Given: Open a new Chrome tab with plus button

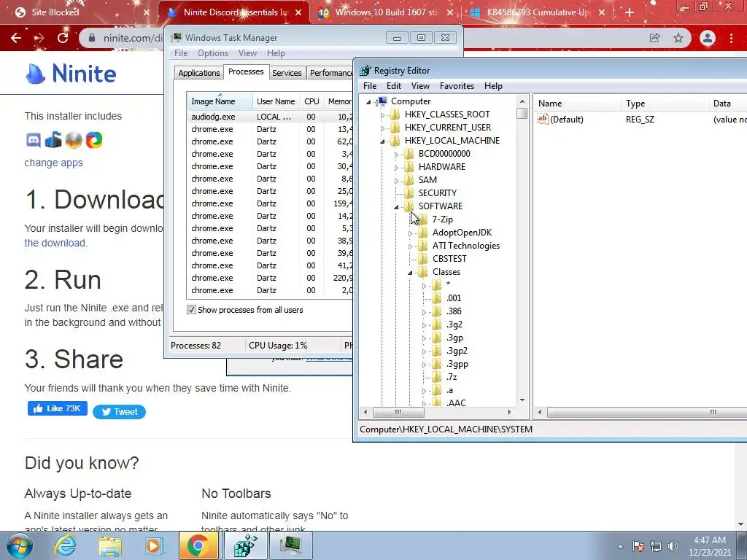Looking at the screenshot, I should coord(630,12).
